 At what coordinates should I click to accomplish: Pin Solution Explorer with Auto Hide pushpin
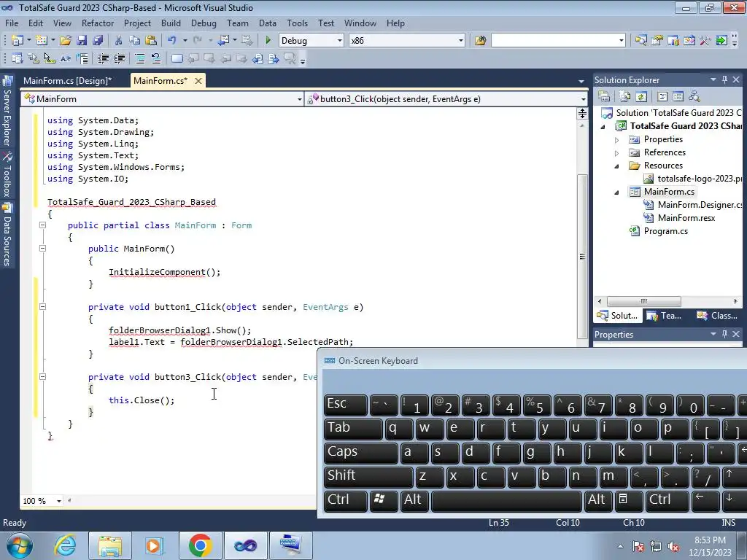[724, 79]
